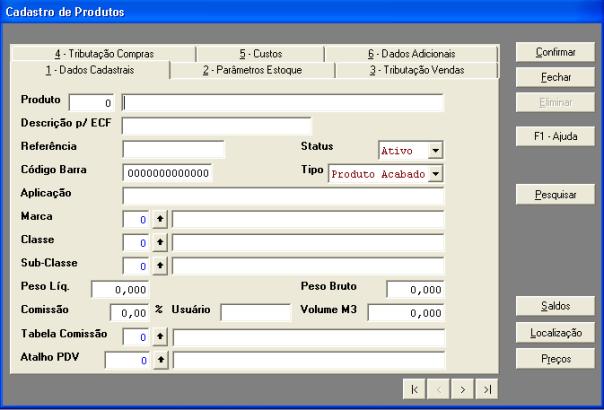Screen dimensions: 604x410
Task: Open Localização button
Action: [555, 333]
